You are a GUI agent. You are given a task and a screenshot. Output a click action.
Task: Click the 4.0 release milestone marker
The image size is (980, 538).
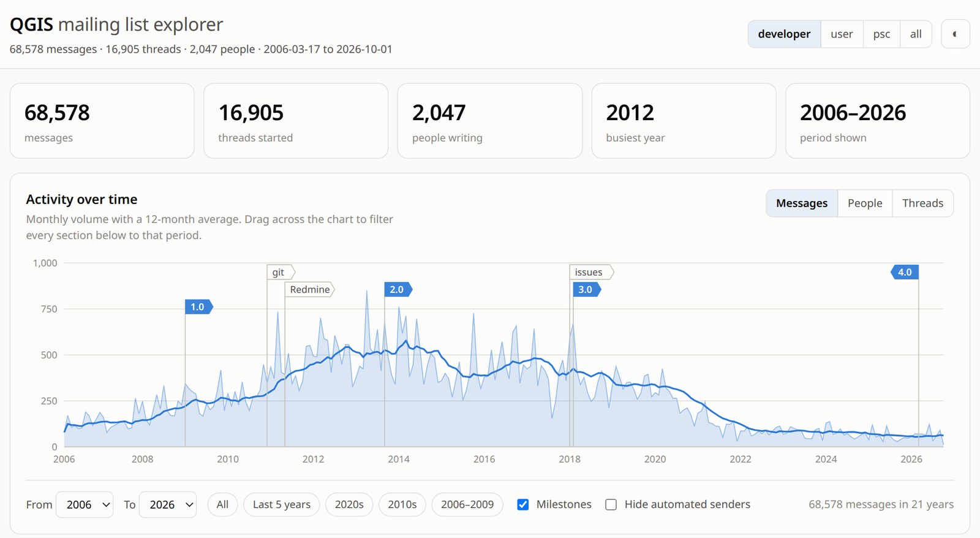tap(905, 272)
